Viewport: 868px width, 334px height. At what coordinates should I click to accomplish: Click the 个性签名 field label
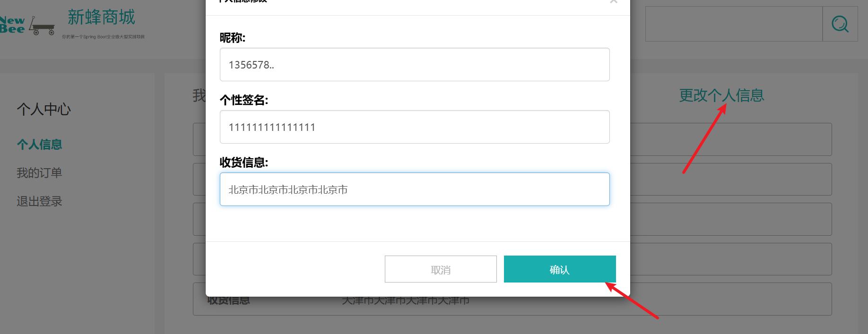pyautogui.click(x=244, y=100)
